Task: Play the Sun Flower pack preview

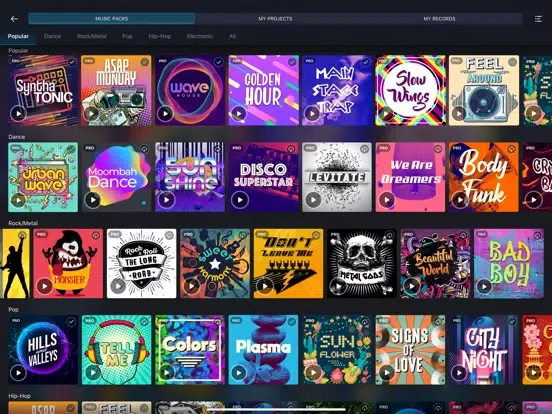Action: point(313,372)
